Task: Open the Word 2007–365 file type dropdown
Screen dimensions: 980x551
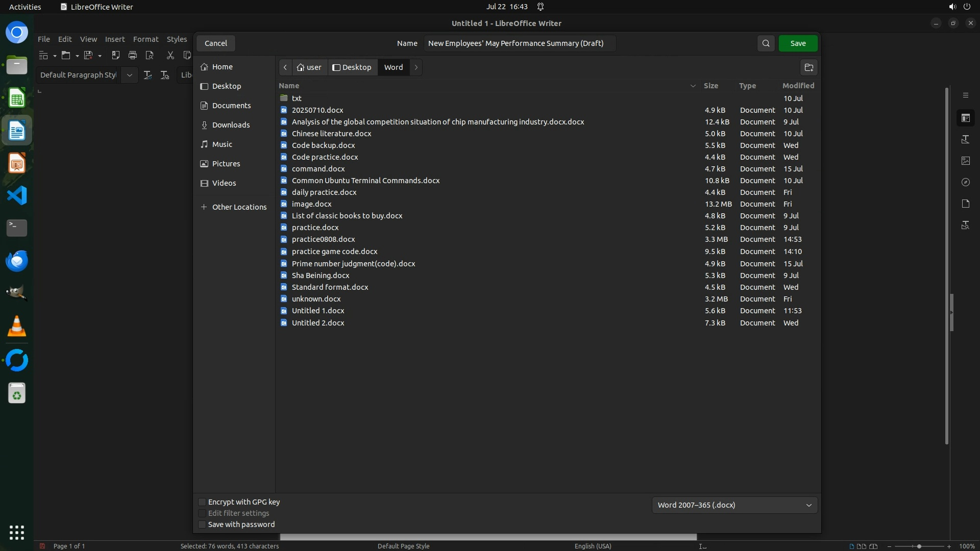Action: click(x=734, y=505)
